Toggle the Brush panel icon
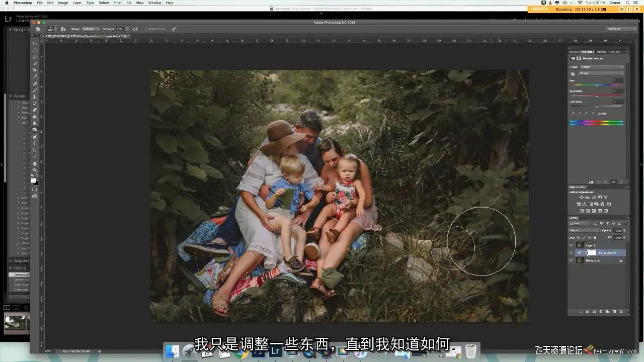Image resolution: width=644 pixels, height=362 pixels. 63,29
